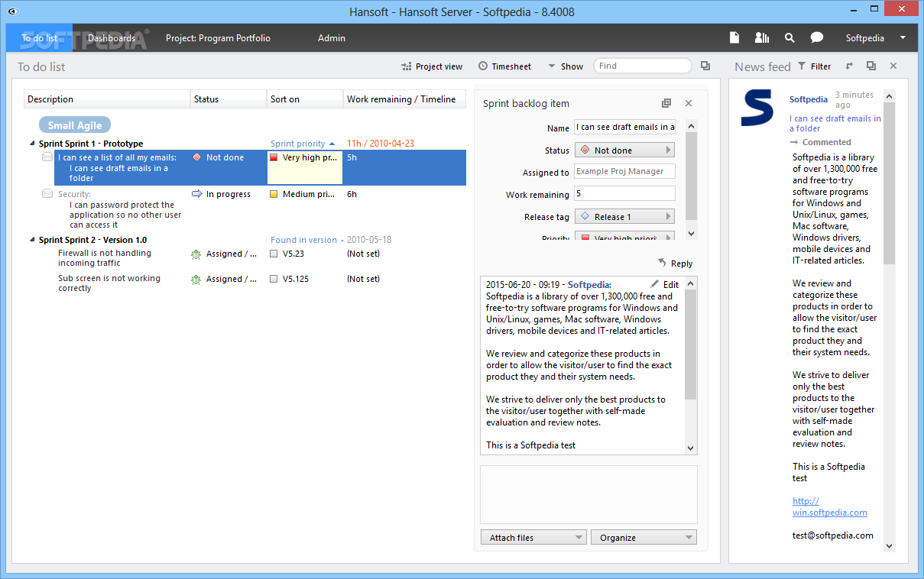Open the Attach files dropdown

click(x=533, y=537)
